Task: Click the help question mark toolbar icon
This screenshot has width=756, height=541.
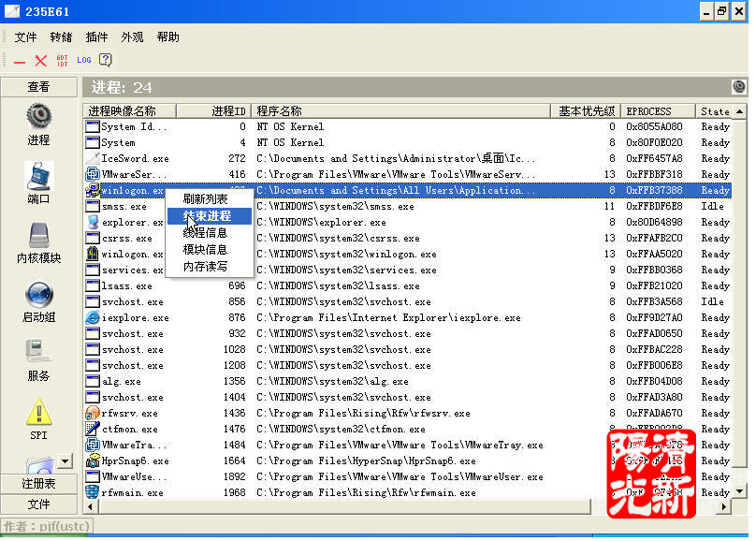Action: (105, 60)
